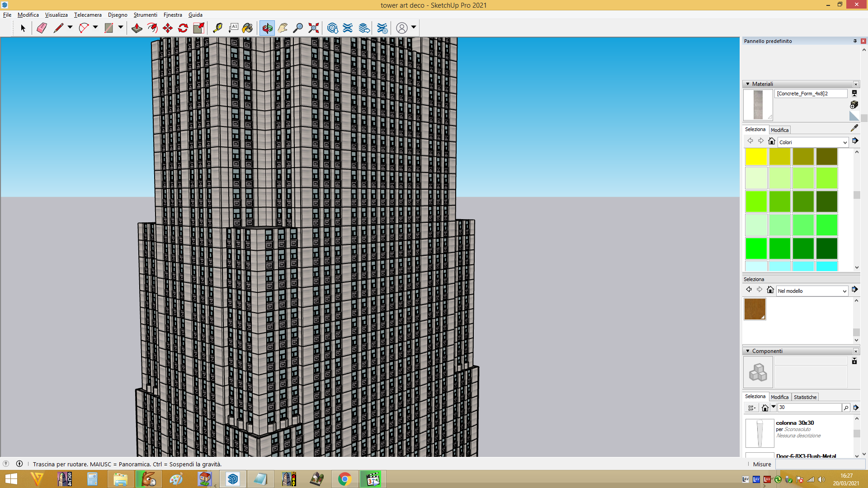
Task: Select the Pan hand tool
Action: (283, 28)
